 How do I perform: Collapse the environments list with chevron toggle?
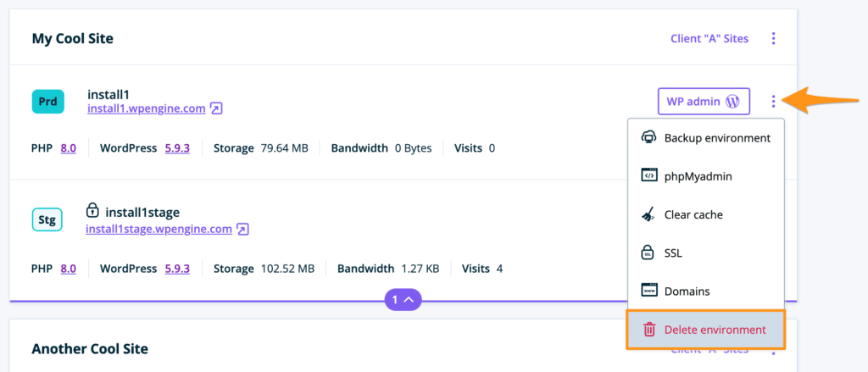click(x=404, y=300)
